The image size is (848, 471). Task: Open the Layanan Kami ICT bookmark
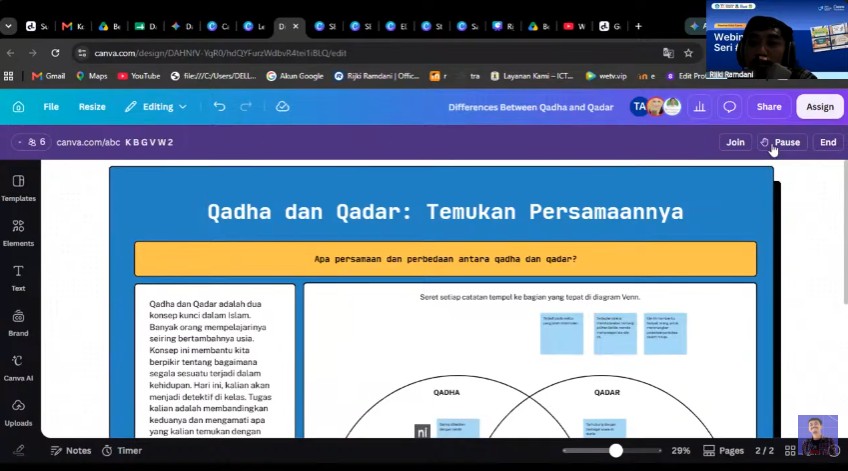pyautogui.click(x=532, y=76)
